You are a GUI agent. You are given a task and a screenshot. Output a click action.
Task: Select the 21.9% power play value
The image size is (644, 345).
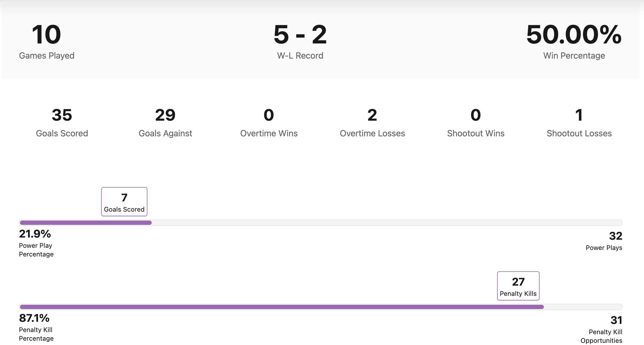[x=35, y=234]
